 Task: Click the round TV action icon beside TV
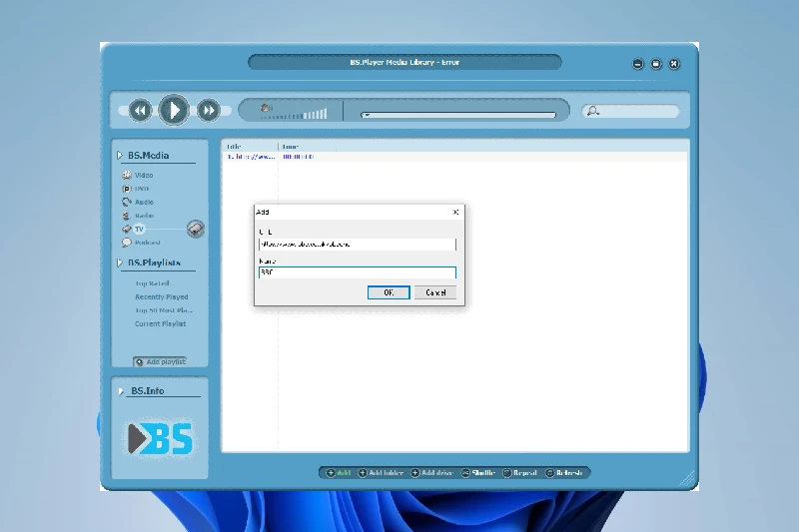click(x=196, y=230)
